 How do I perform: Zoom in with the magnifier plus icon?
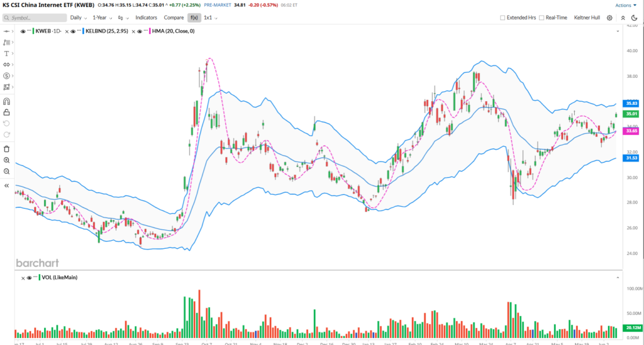(7, 160)
